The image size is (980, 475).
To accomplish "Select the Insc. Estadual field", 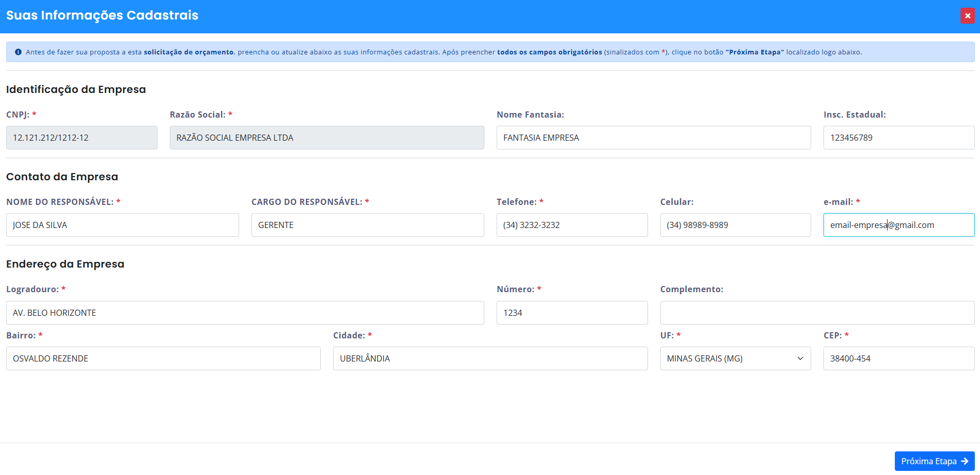I will [x=898, y=138].
